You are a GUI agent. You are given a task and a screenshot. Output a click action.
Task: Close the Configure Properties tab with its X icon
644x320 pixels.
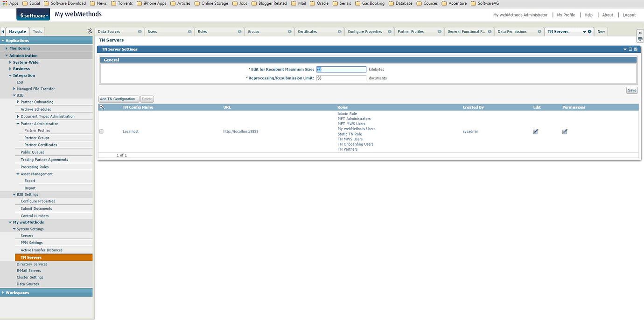pyautogui.click(x=390, y=32)
